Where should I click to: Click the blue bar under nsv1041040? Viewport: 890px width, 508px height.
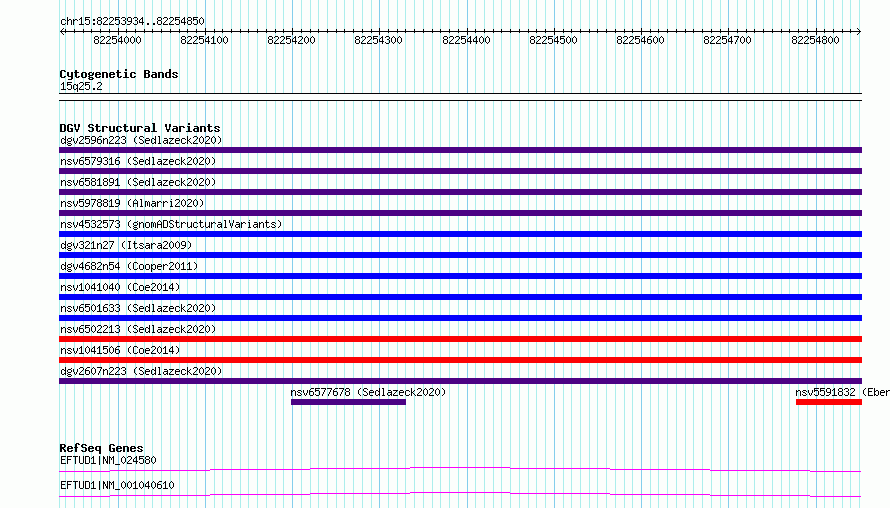(x=460, y=297)
